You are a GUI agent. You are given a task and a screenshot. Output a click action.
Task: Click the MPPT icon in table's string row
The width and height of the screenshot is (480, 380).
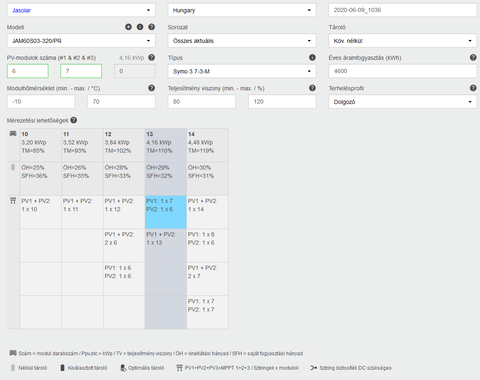[x=13, y=200]
